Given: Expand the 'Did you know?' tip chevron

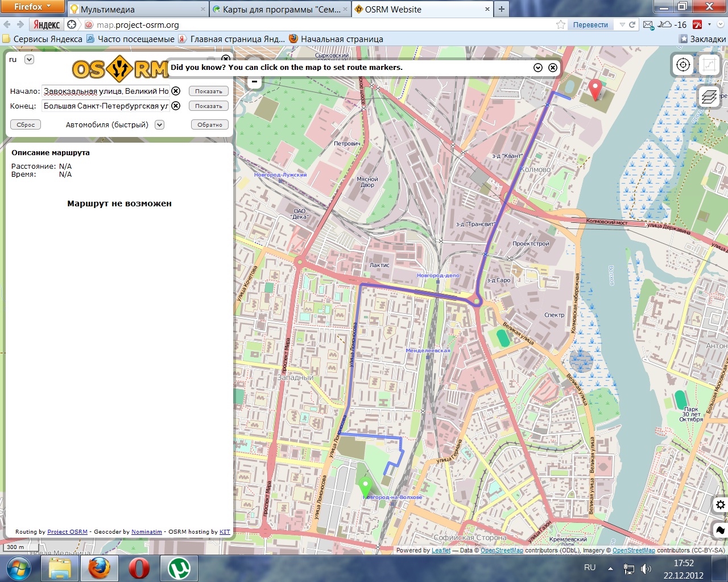Looking at the screenshot, I should point(538,68).
